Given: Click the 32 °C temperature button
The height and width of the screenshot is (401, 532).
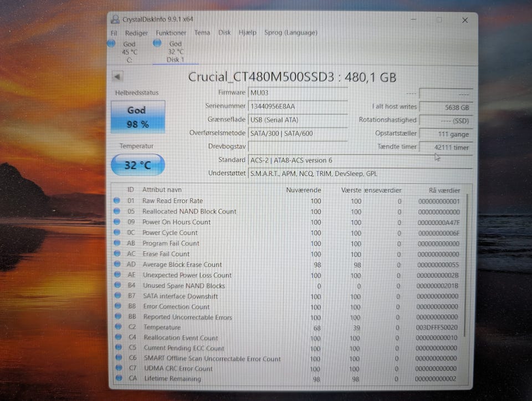Looking at the screenshot, I should tap(138, 165).
